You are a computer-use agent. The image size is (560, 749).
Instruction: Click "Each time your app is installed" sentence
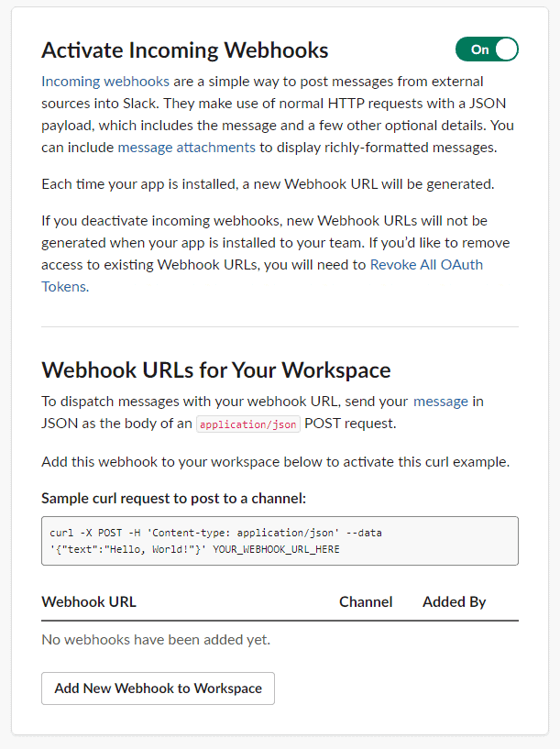(x=268, y=184)
